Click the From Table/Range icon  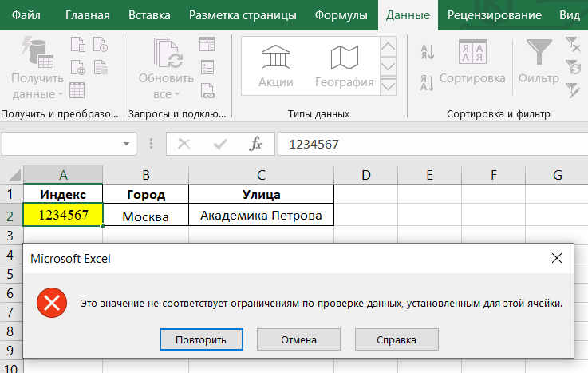pyautogui.click(x=77, y=90)
